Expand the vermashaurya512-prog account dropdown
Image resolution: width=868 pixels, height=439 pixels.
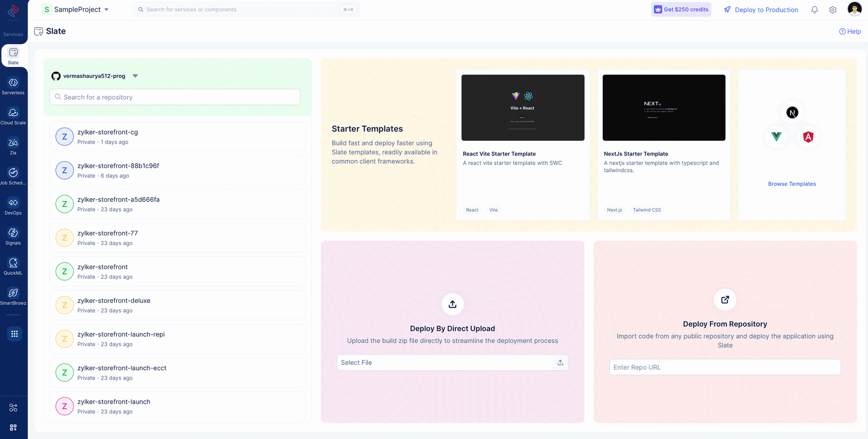[x=135, y=76]
